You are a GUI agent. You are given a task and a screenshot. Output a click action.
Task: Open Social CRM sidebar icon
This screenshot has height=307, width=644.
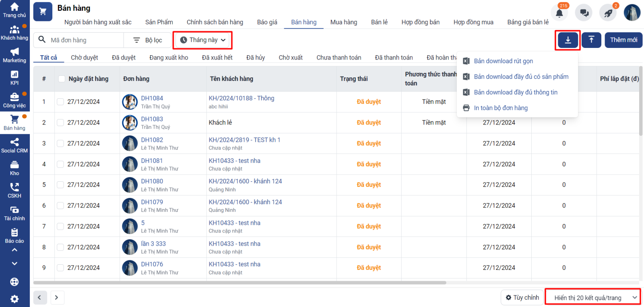[x=14, y=145]
